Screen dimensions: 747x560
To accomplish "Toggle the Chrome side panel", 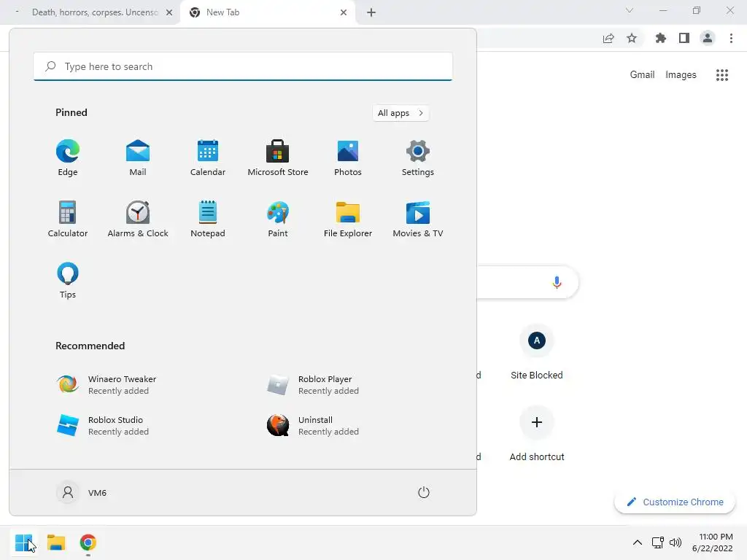I will [684, 38].
